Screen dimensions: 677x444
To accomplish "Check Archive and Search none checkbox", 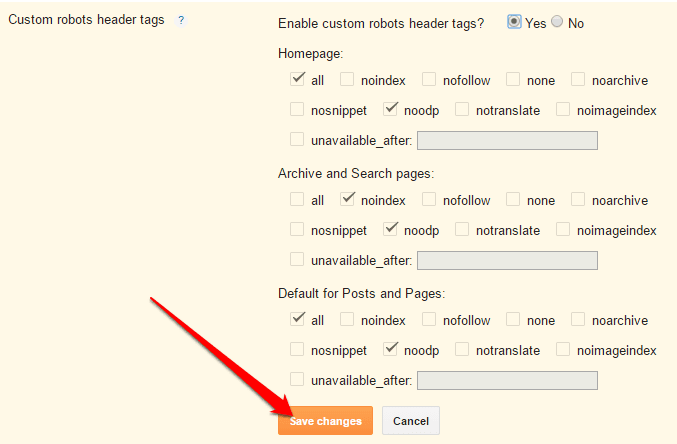I will pyautogui.click(x=513, y=199).
